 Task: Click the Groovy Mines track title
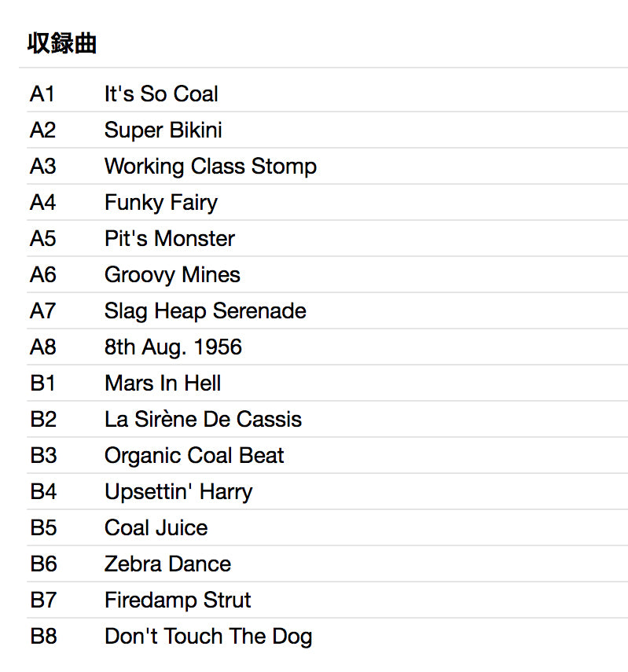tap(172, 275)
